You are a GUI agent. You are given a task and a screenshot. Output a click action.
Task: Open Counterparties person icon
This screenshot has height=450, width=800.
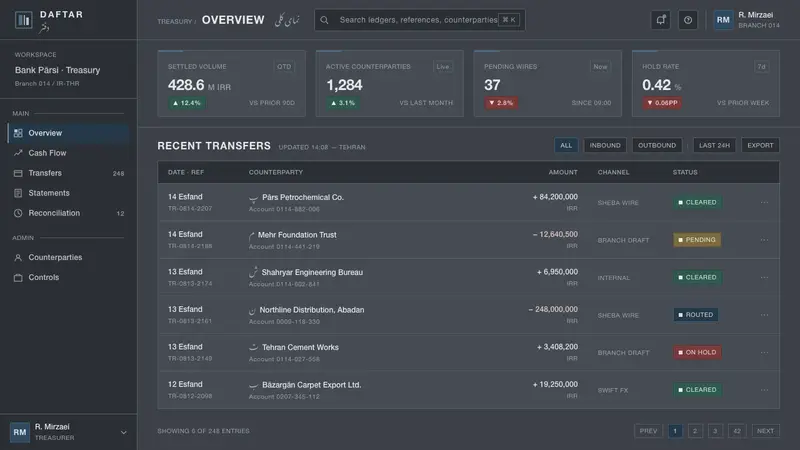coord(18,258)
